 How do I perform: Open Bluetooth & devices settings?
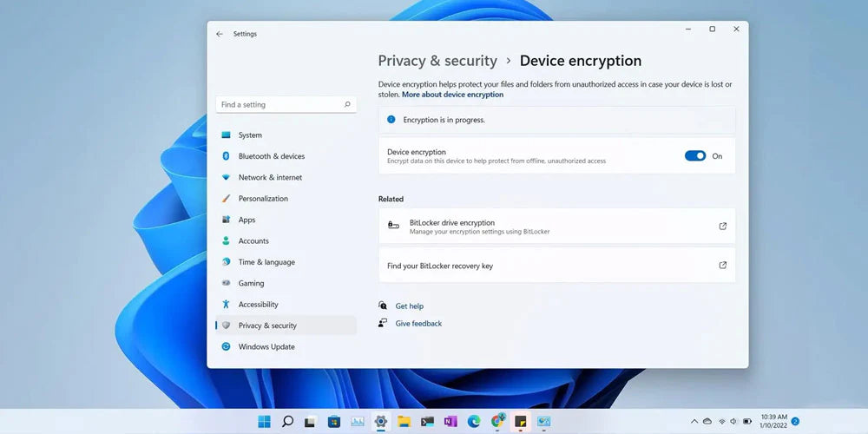(271, 156)
